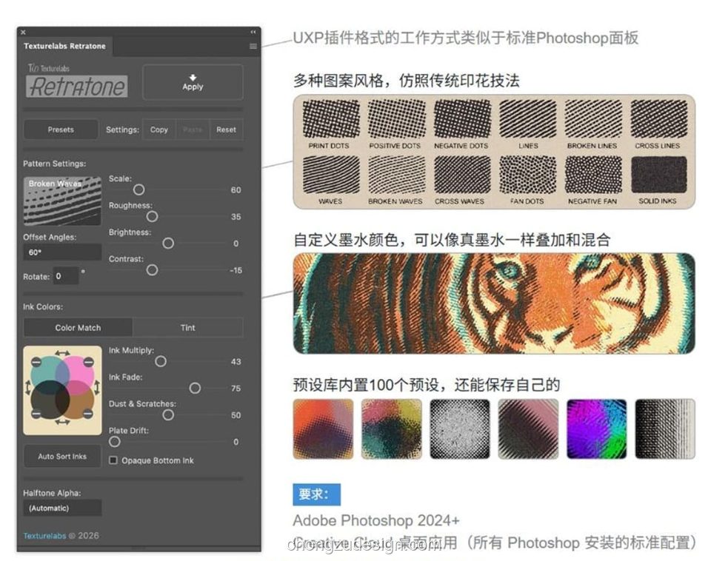The height and width of the screenshot is (561, 728).
Task: Enable the Opaque Bottom Ink checkbox
Action: [113, 460]
